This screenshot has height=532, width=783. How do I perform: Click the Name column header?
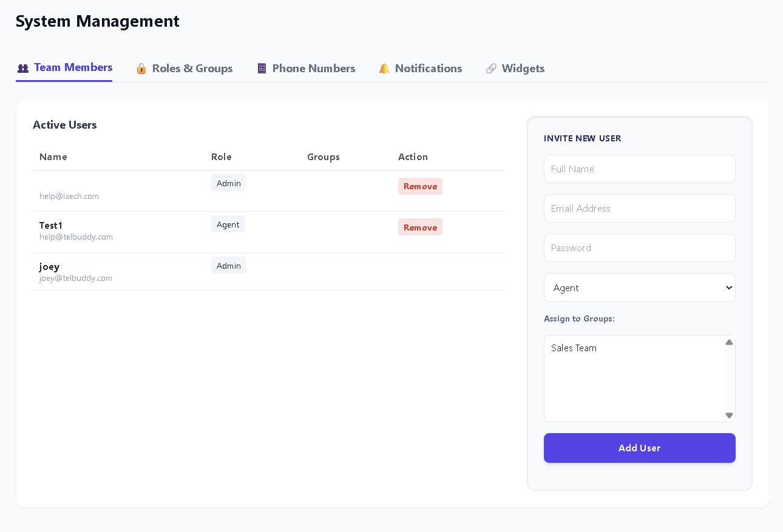click(53, 157)
